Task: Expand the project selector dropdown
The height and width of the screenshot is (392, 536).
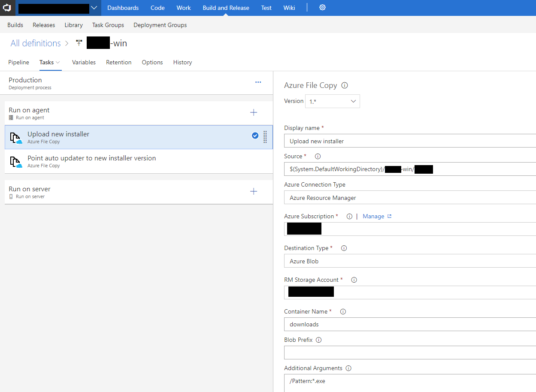Action: click(x=94, y=8)
